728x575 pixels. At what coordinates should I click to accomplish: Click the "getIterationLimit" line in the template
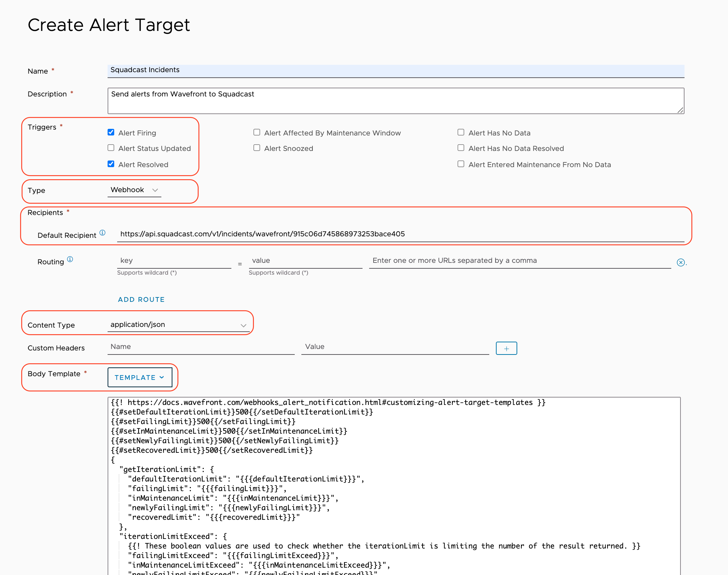click(x=167, y=469)
